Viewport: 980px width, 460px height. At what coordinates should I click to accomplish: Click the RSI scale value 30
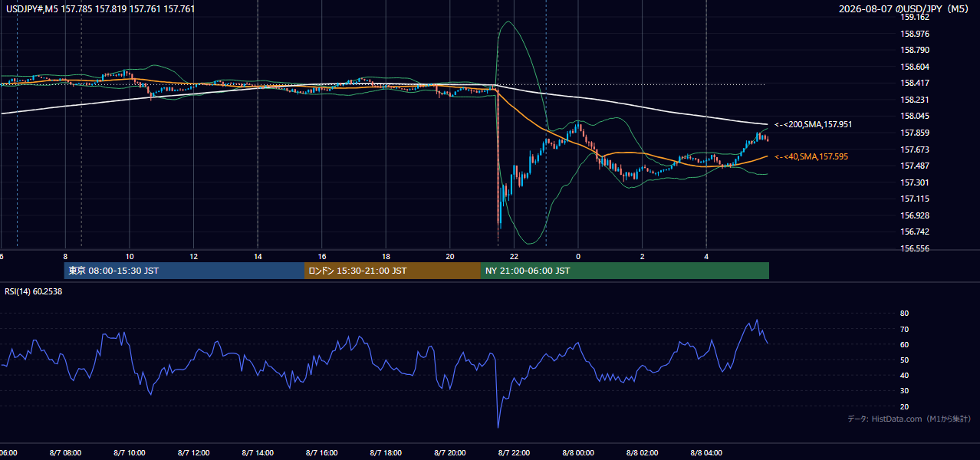tap(904, 391)
